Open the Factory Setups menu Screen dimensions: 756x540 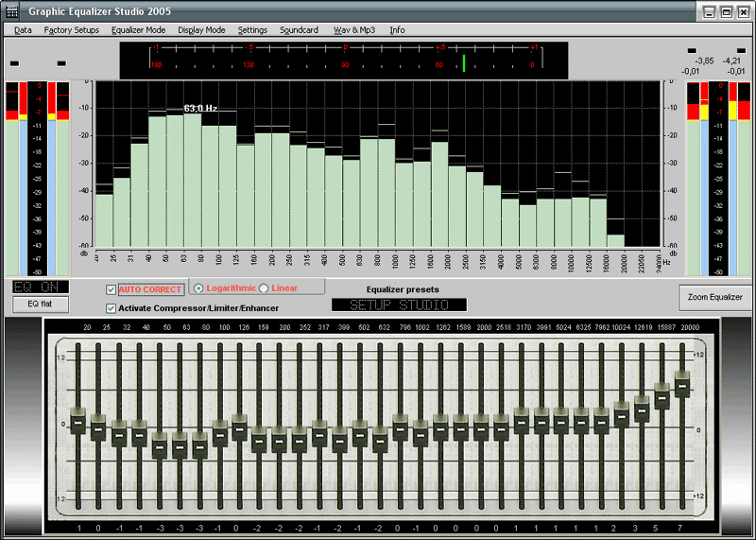coord(71,30)
